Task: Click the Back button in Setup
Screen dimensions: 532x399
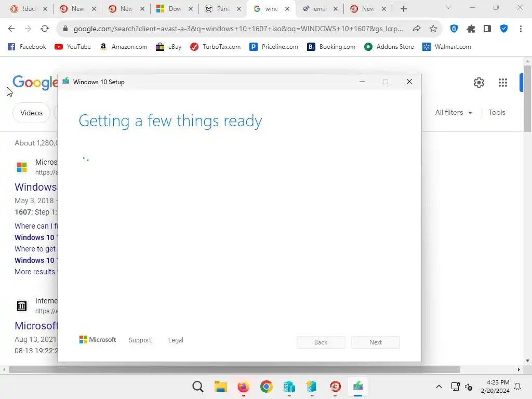Action: tap(321, 342)
